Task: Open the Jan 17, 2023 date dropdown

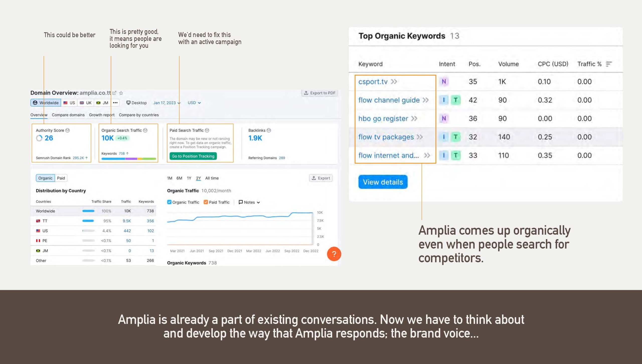Action: pyautogui.click(x=167, y=103)
